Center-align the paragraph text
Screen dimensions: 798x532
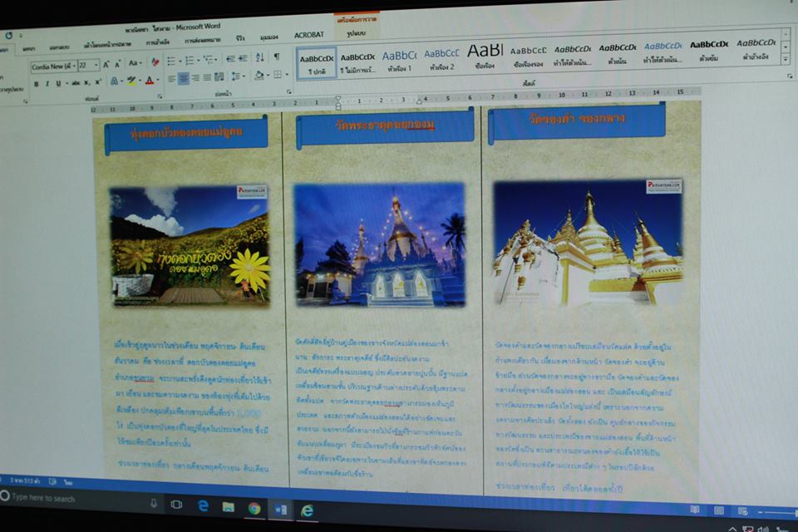point(183,78)
